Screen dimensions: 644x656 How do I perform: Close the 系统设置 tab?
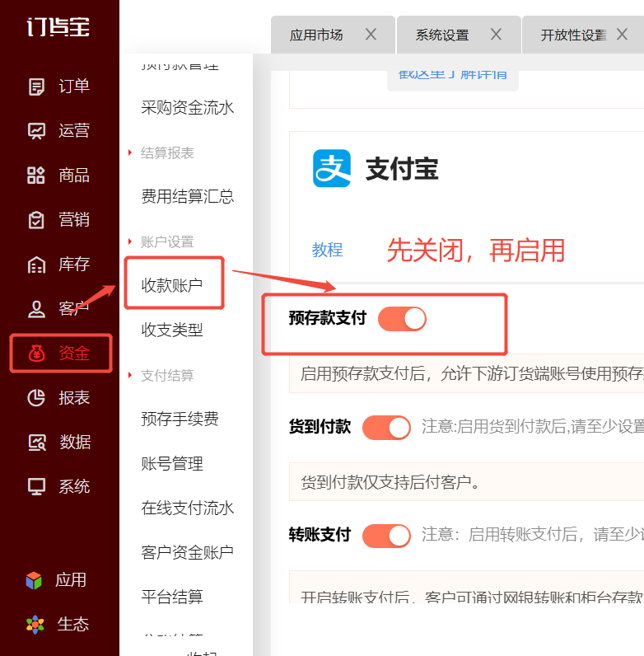coord(496,35)
